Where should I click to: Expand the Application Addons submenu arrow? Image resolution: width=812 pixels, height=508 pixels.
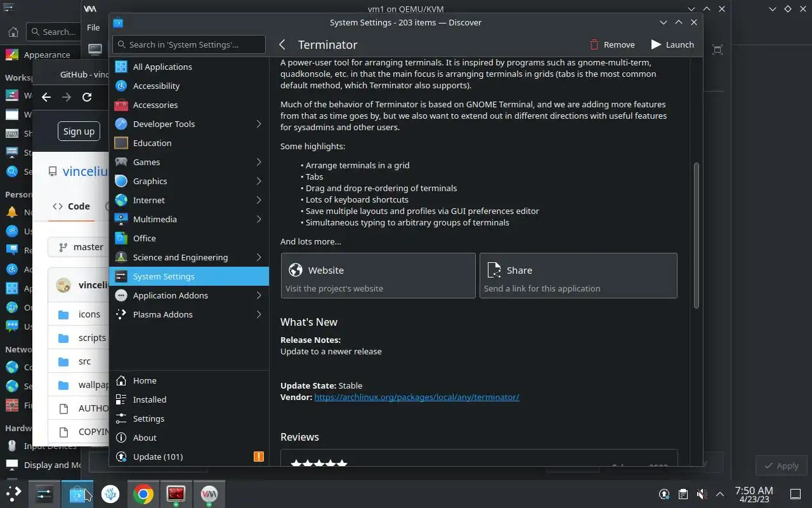pyautogui.click(x=259, y=295)
